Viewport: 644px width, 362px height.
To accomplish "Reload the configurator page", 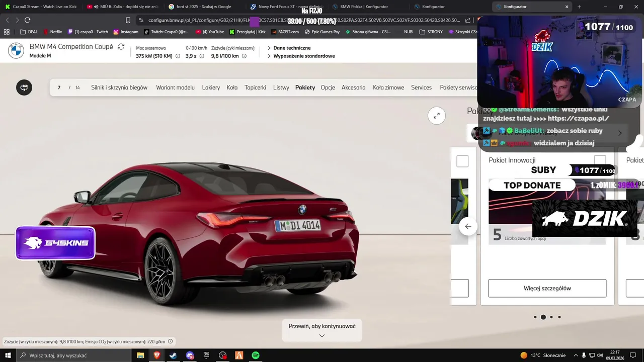I will 27,20.
